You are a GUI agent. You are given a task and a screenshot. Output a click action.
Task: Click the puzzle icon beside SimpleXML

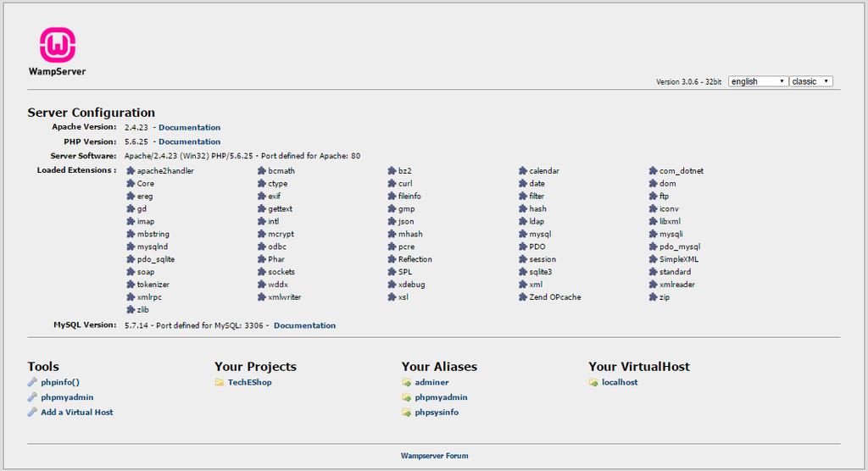(x=654, y=259)
